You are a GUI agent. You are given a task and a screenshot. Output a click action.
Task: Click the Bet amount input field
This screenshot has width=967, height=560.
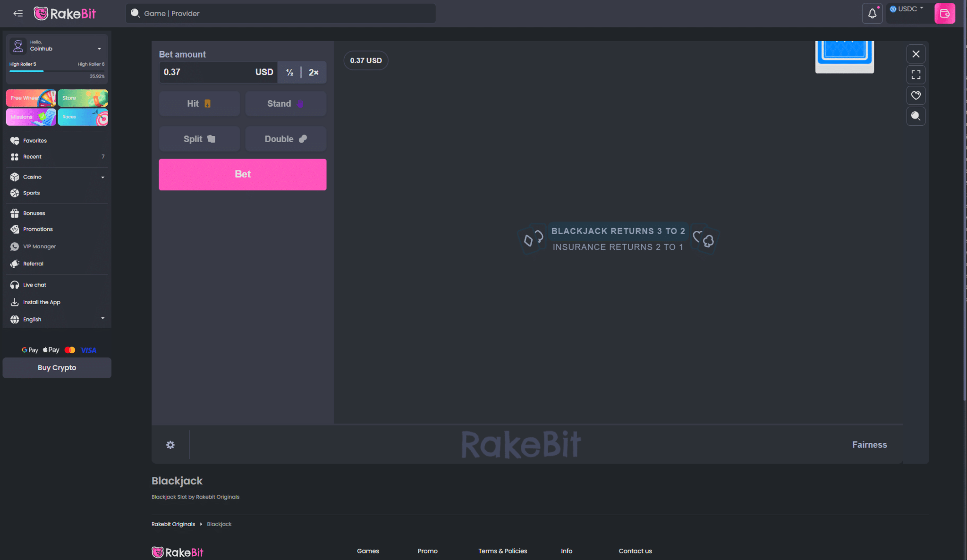click(218, 72)
